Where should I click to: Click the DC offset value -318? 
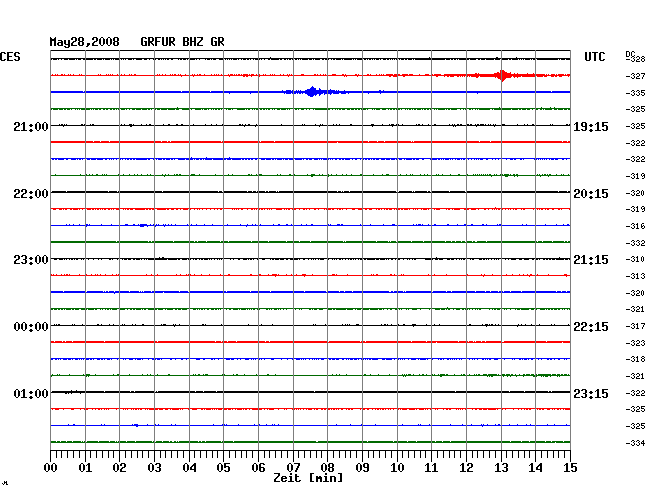(x=635, y=359)
